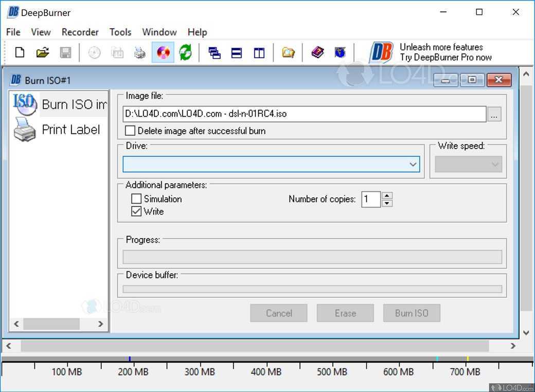Click the image file browse (...) button

pyautogui.click(x=494, y=114)
